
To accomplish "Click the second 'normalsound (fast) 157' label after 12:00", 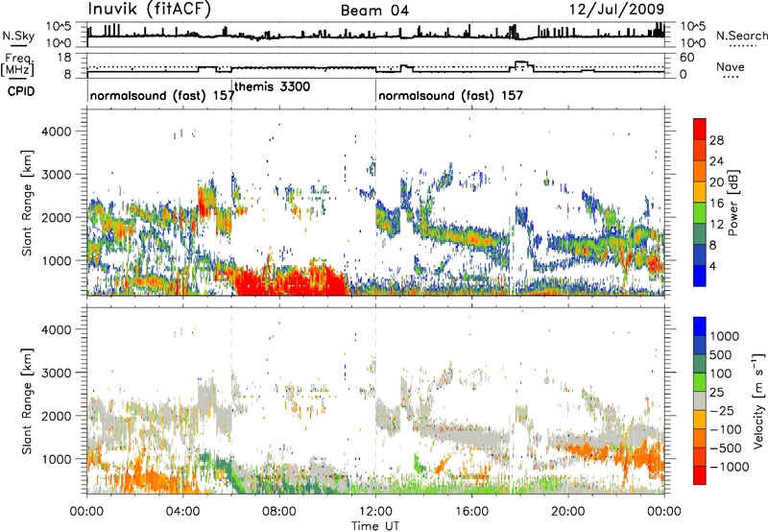I will coord(450,95).
